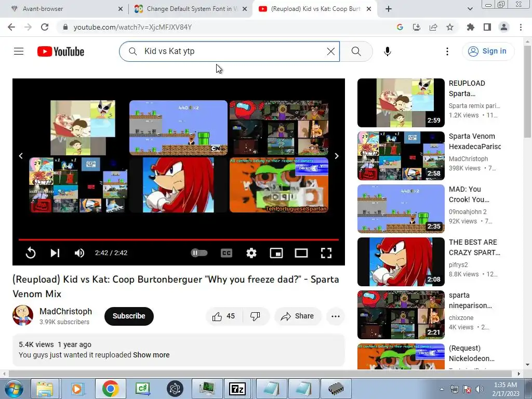532x399 pixels.
Task: Dislike the video with thumbs down
Action: click(256, 316)
